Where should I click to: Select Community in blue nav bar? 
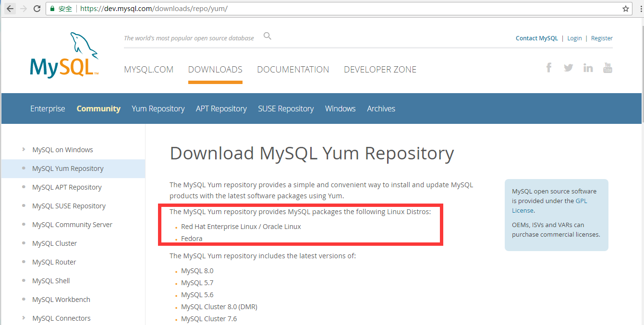pyautogui.click(x=98, y=108)
